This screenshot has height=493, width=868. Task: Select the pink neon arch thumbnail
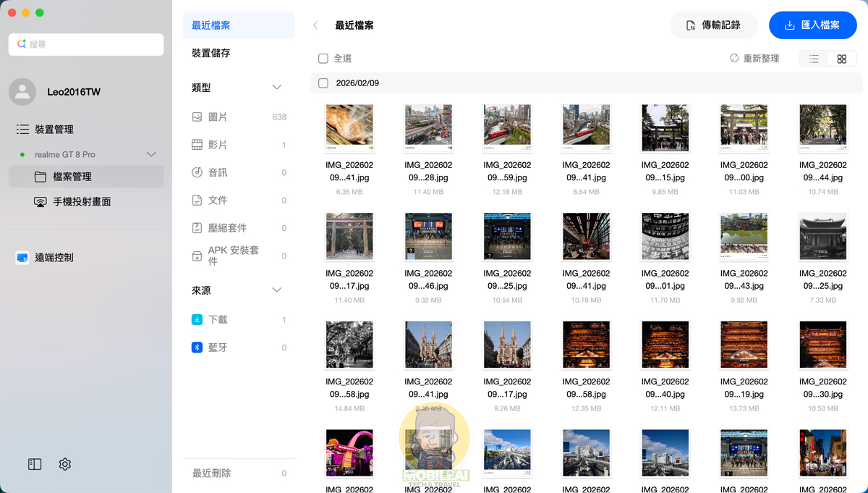point(349,454)
